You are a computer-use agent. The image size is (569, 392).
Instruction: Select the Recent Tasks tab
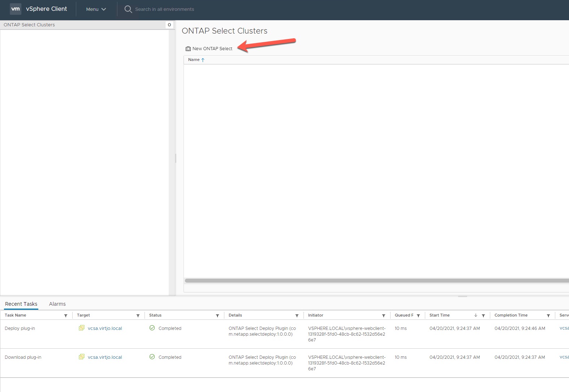coord(21,304)
